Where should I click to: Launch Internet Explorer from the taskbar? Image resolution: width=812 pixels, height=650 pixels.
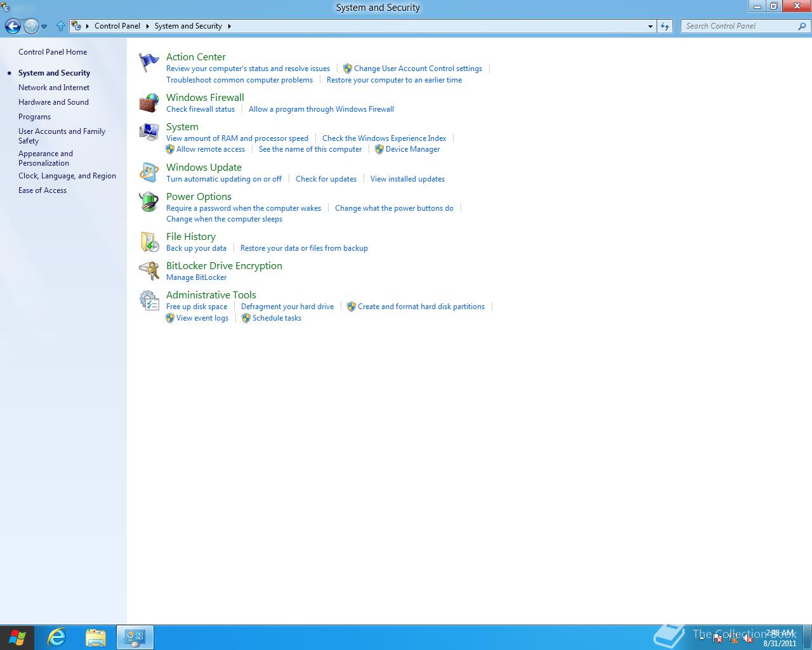point(57,637)
